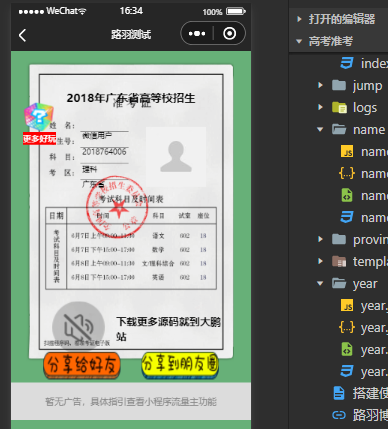The image size is (388, 429).
Task: Click the orange 分享给好友 button
Action: coord(82,366)
